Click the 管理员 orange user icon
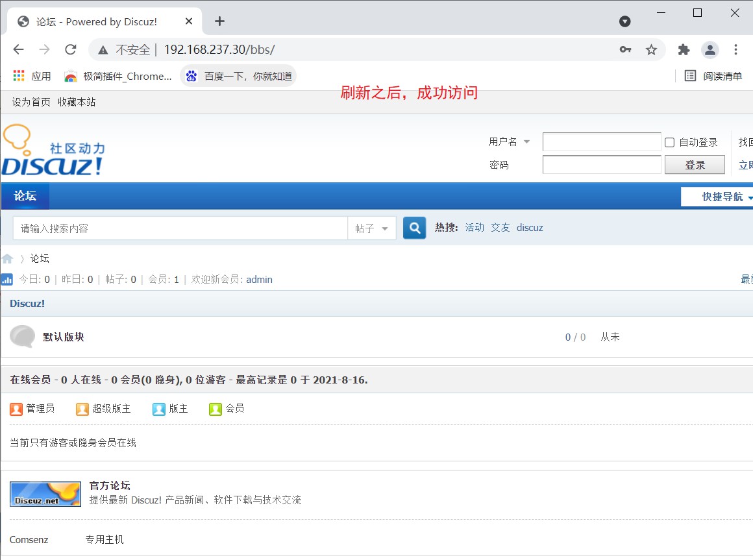The height and width of the screenshot is (560, 753). tap(16, 409)
